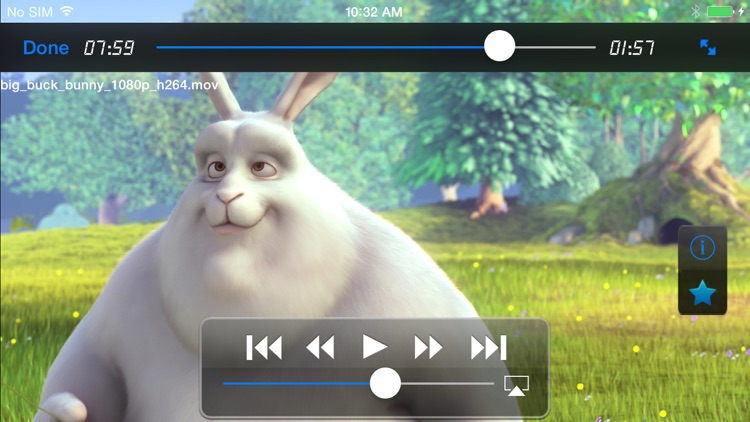Open the AirPlay output icon

coord(516,386)
